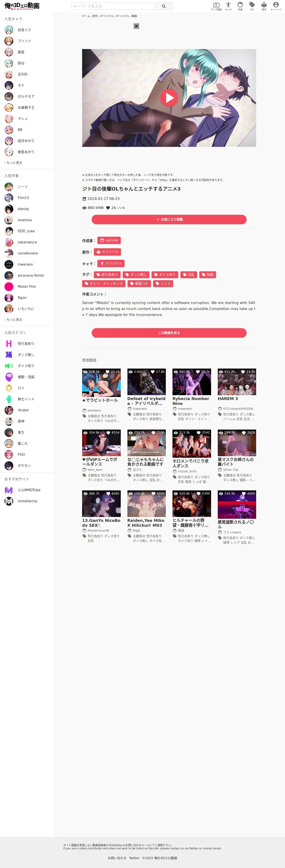
Task: Open author noneferoero
Action: pos(28,253)
